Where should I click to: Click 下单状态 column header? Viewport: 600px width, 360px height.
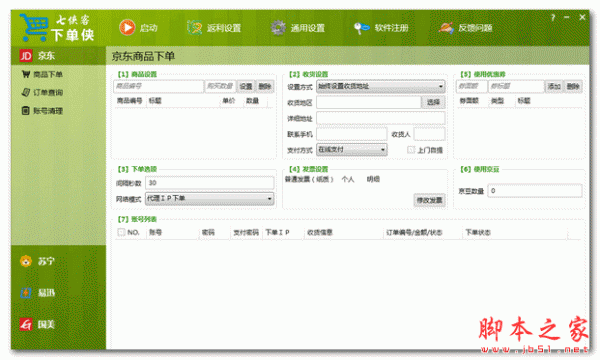[x=478, y=232]
